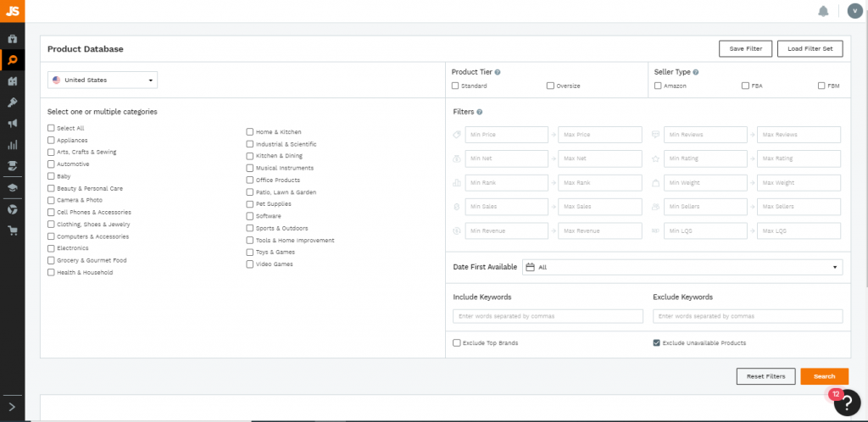Open the Chrome extension icon in sidebar
Image resolution: width=868 pixels, height=422 pixels.
12,209
